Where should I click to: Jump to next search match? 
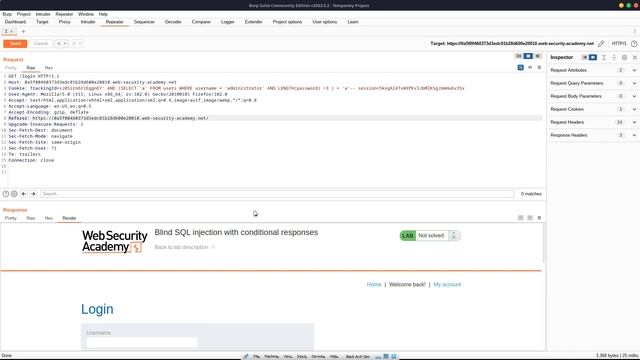(x=33, y=194)
